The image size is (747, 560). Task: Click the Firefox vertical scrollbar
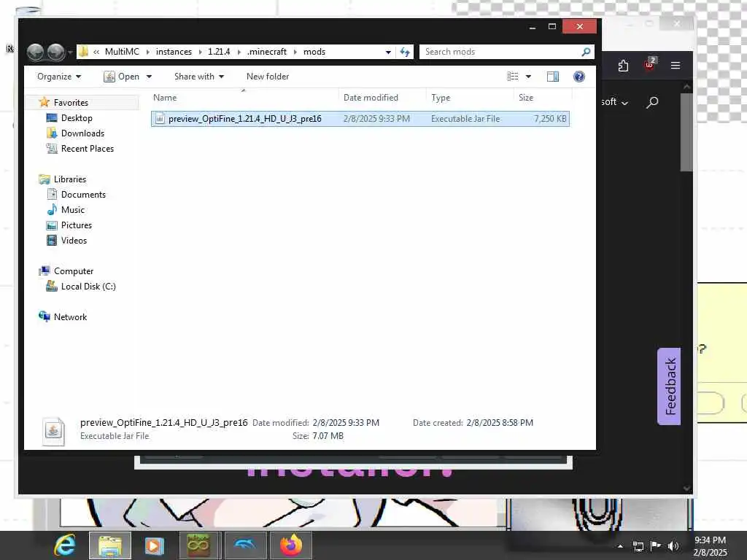(686, 132)
